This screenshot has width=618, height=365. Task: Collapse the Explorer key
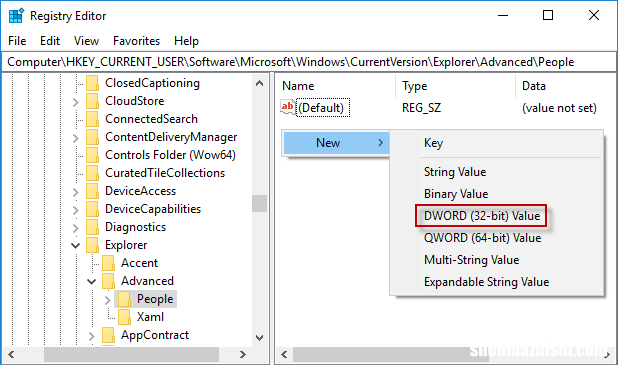coord(76,246)
